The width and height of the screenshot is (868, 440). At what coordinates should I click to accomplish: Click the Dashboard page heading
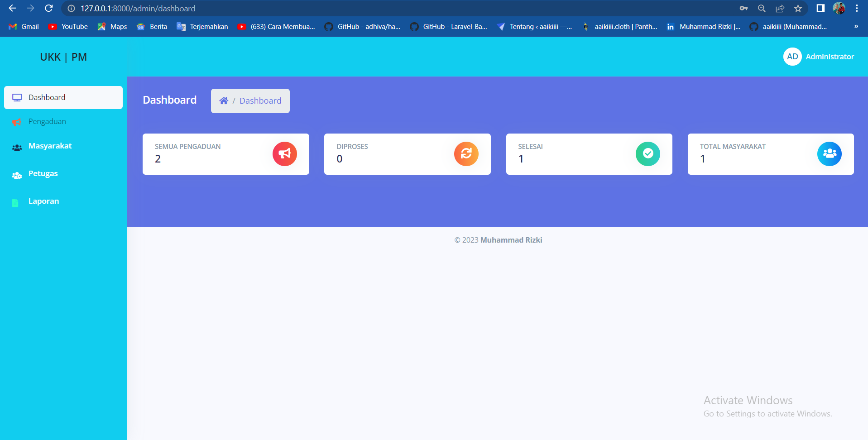(x=170, y=100)
